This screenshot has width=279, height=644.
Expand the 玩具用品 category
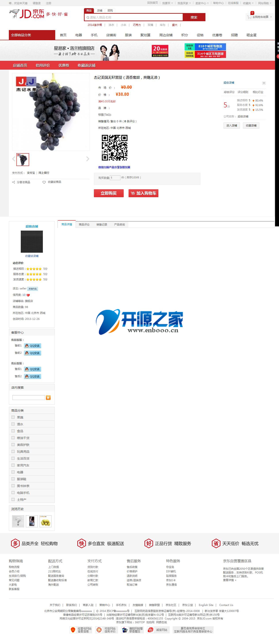13,451
